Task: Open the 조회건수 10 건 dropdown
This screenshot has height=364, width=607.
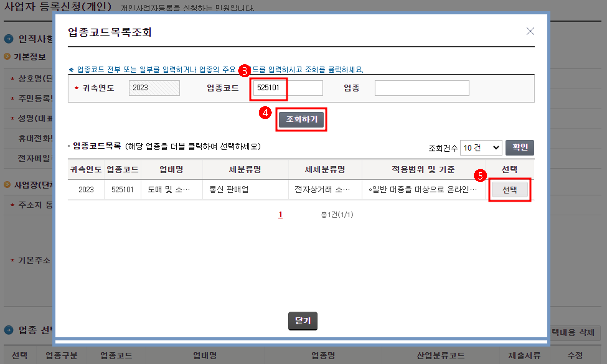Action: (x=481, y=148)
